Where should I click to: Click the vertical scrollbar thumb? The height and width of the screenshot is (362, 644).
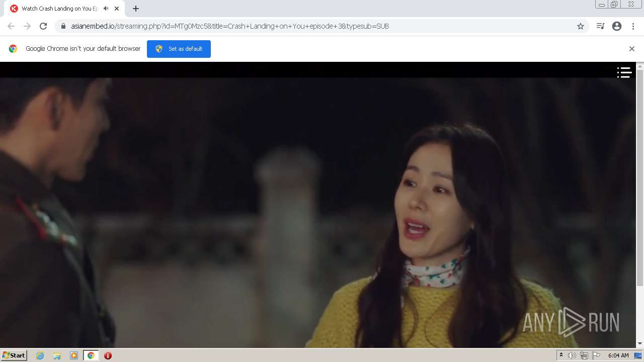[640, 178]
